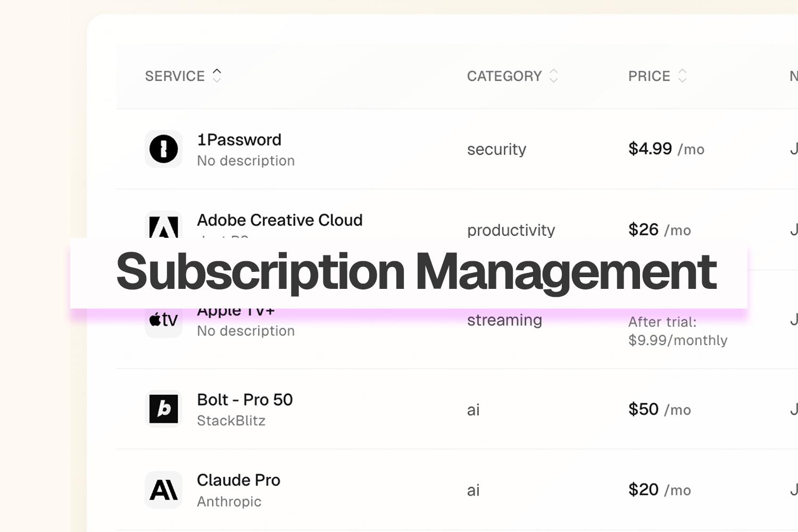Sort by the SERVICE column arrows

click(x=217, y=76)
